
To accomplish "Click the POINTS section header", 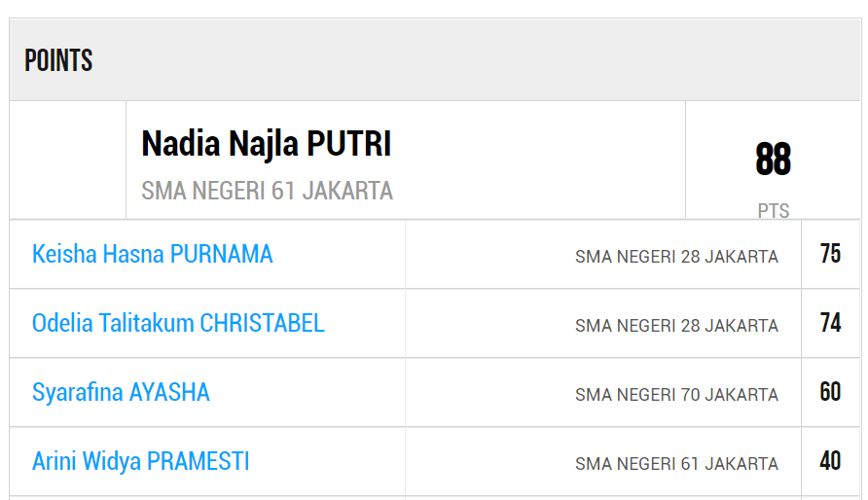I will (58, 60).
